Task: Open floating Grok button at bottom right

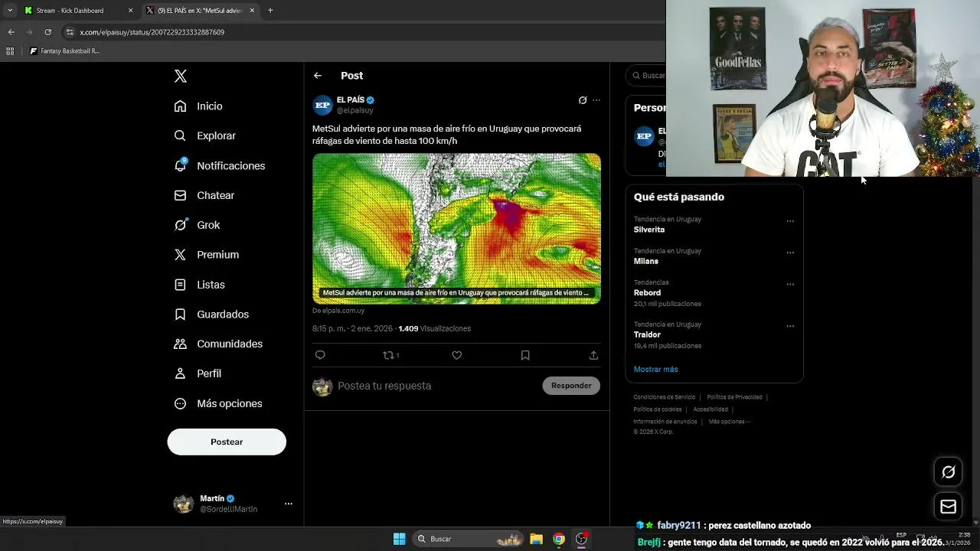Action: click(949, 472)
